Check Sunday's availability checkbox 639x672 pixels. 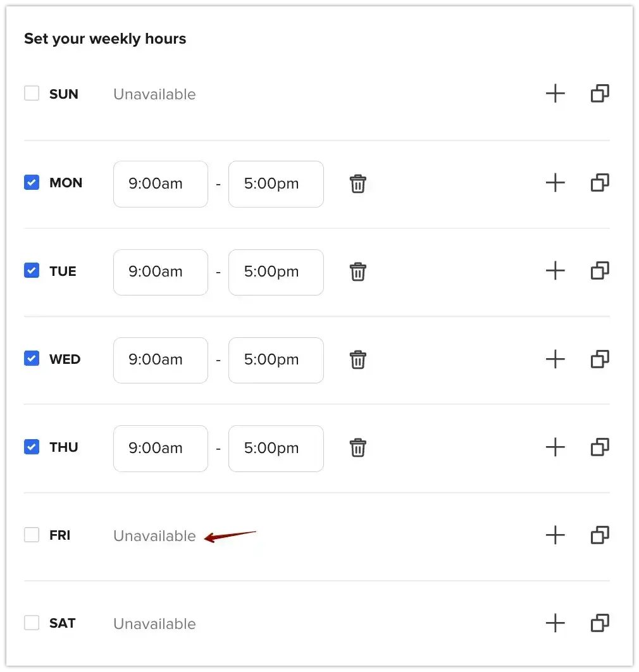(32, 92)
